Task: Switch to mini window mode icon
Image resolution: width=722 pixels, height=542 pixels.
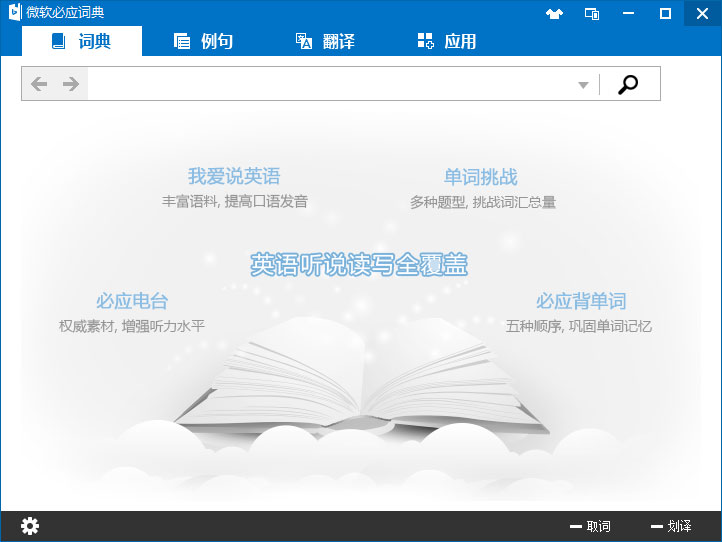Action: pos(592,14)
